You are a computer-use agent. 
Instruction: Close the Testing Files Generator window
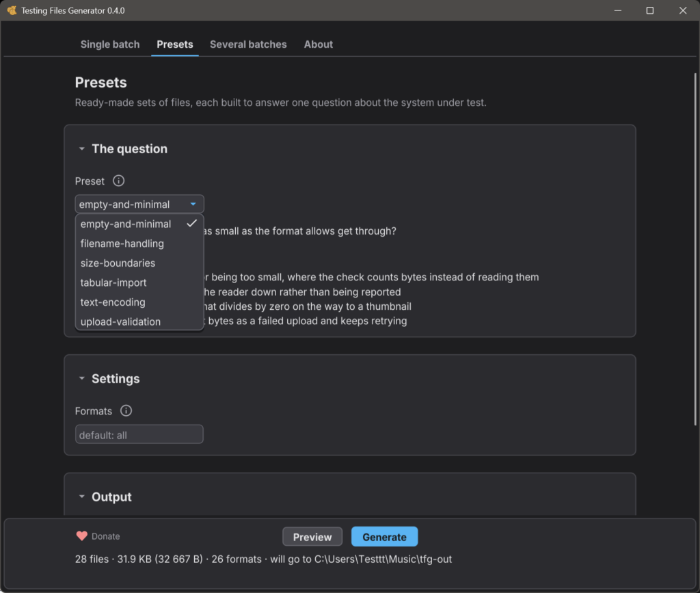click(x=683, y=10)
